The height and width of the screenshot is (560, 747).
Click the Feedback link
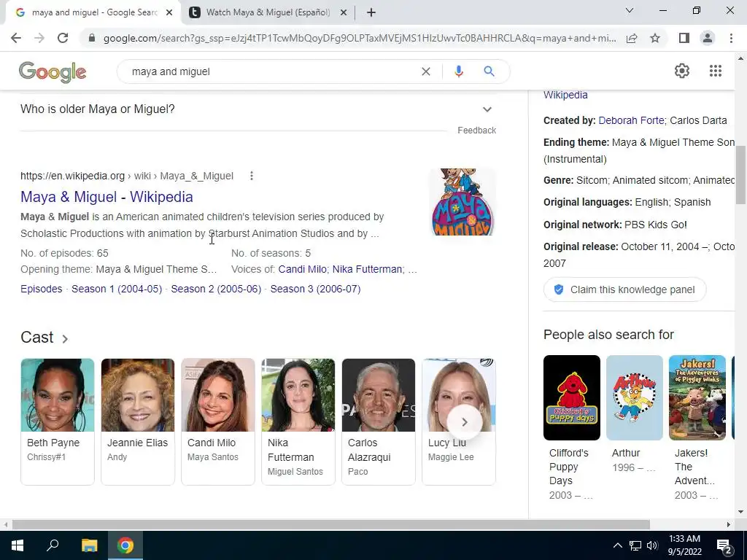click(x=476, y=131)
